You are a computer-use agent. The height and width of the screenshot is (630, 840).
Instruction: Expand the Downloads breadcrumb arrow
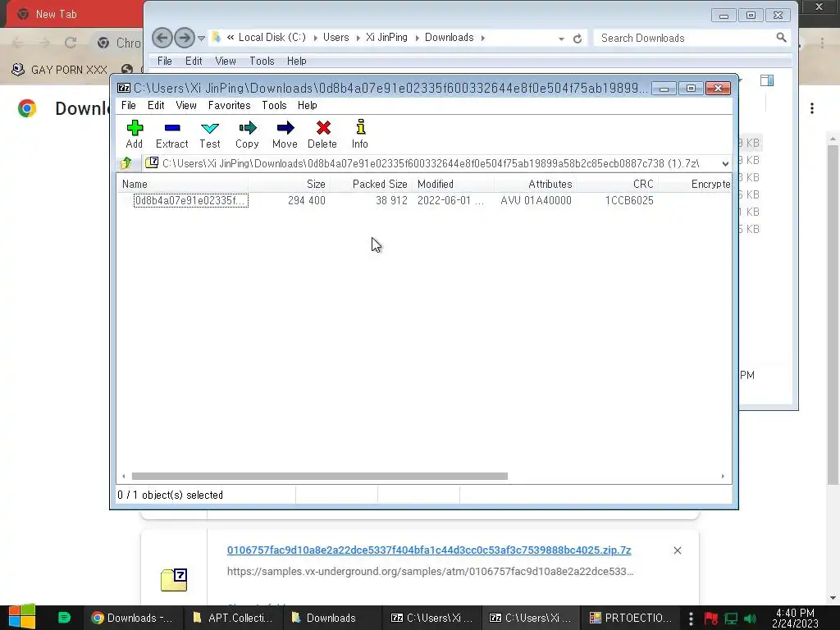[x=482, y=38]
